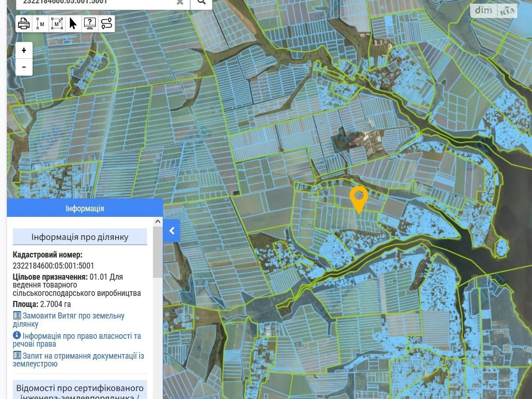Zoom in the map with plus

pyautogui.click(x=24, y=51)
